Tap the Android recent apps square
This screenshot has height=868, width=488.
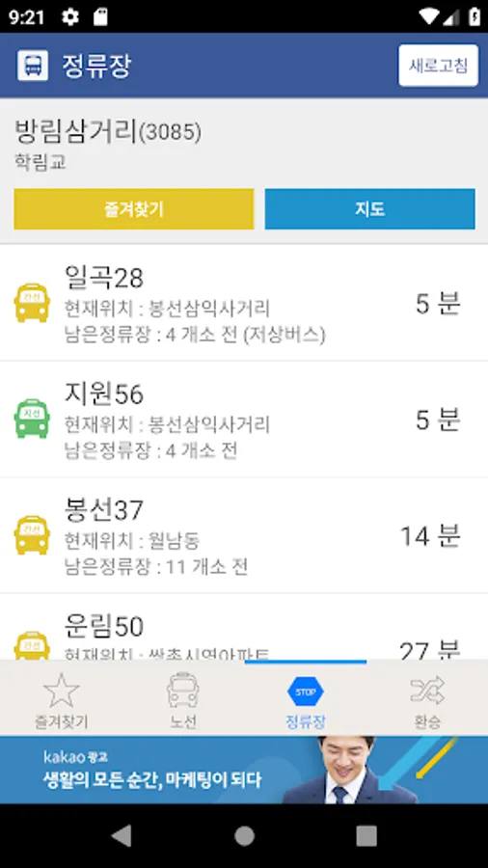tap(366, 836)
